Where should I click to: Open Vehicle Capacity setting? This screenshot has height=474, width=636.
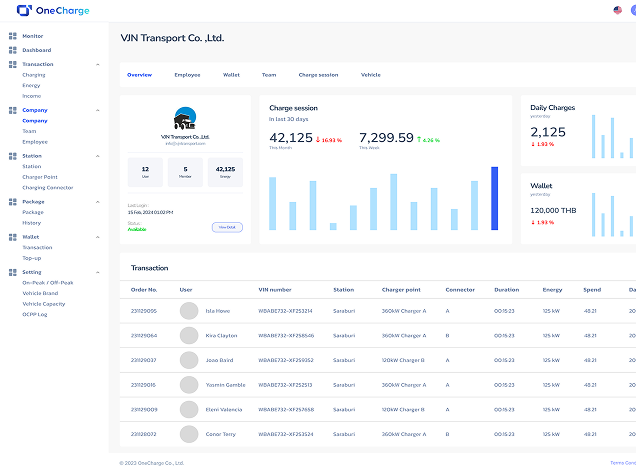pos(44,304)
